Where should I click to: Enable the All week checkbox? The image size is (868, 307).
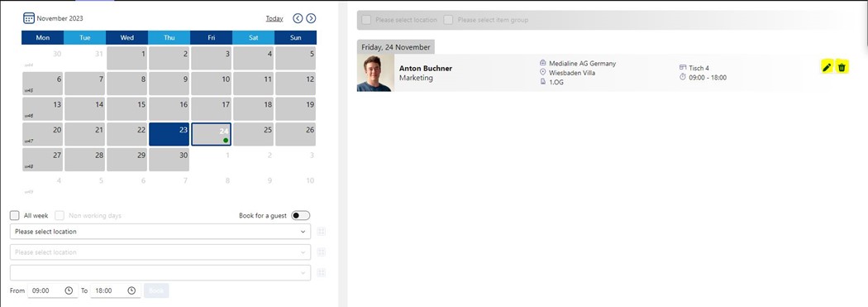pos(15,216)
